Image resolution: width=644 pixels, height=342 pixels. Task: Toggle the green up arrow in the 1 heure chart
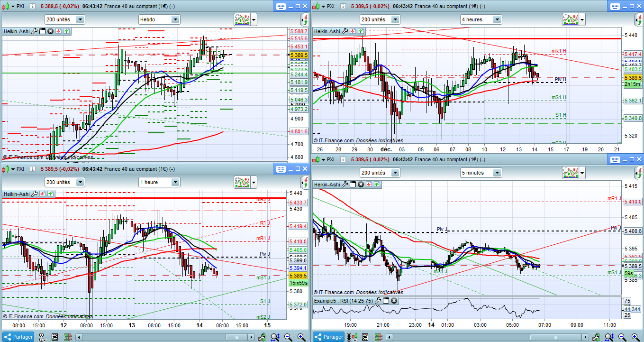[x=50, y=194]
